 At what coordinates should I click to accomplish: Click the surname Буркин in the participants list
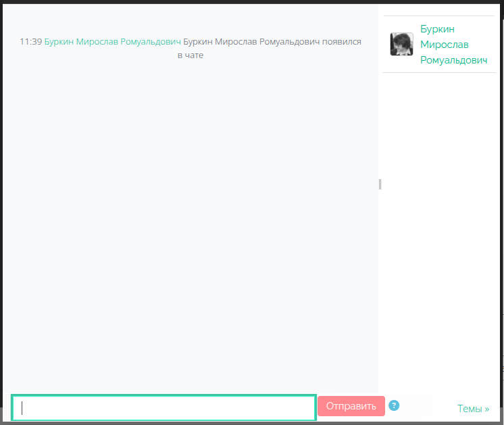(437, 29)
